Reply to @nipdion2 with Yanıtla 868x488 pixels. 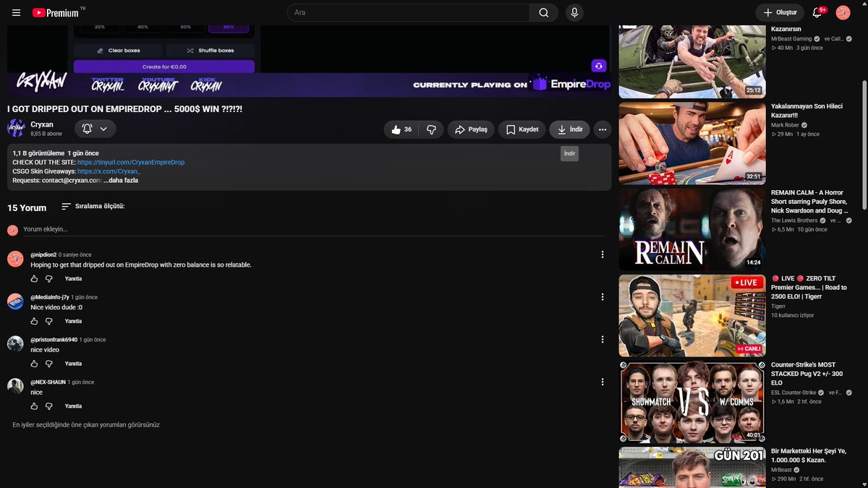(73, 278)
